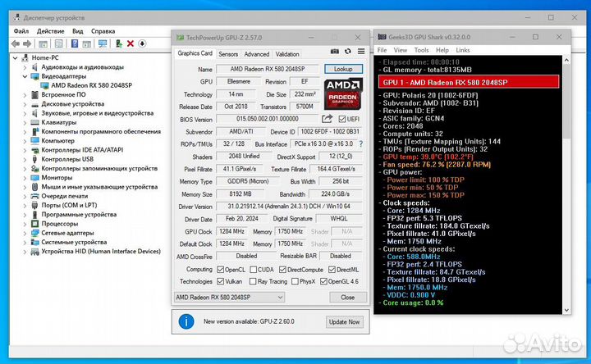591x364 pixels.
Task: Click the Close button in GPU-Z
Action: pos(347,298)
